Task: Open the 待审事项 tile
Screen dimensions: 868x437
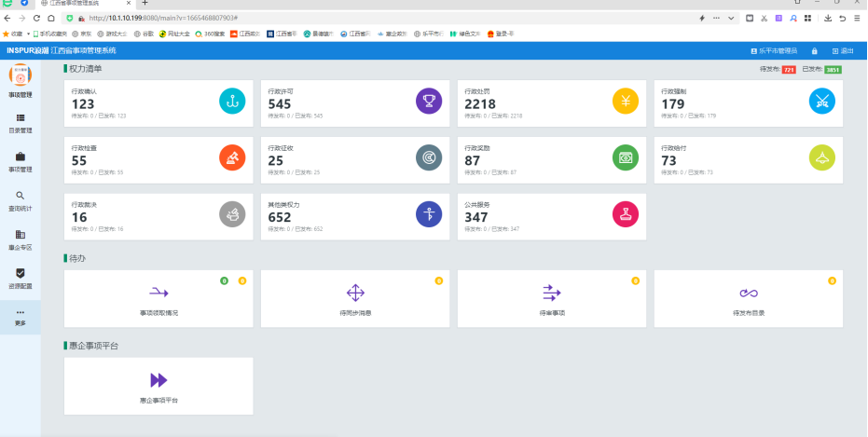Action: coord(552,299)
